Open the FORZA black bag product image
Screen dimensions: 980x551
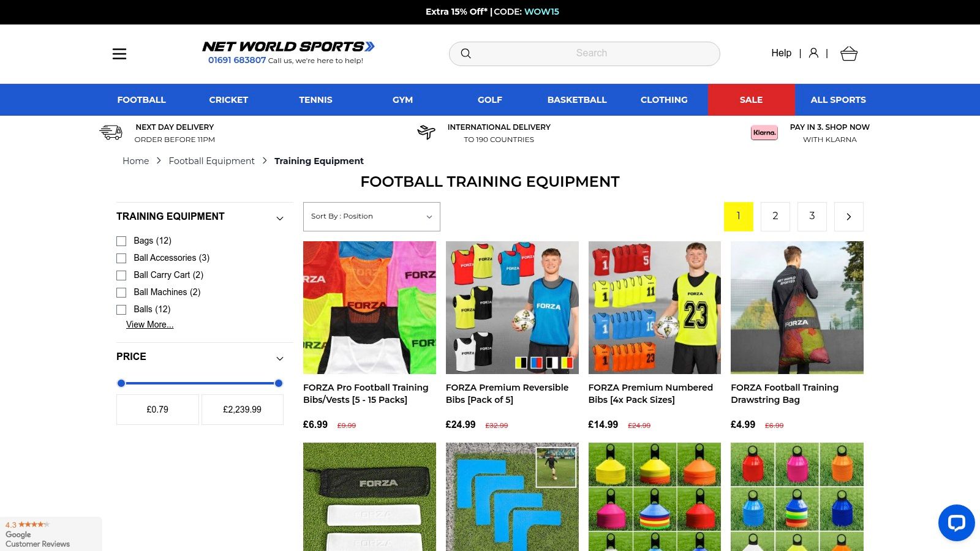pyautogui.click(x=369, y=497)
